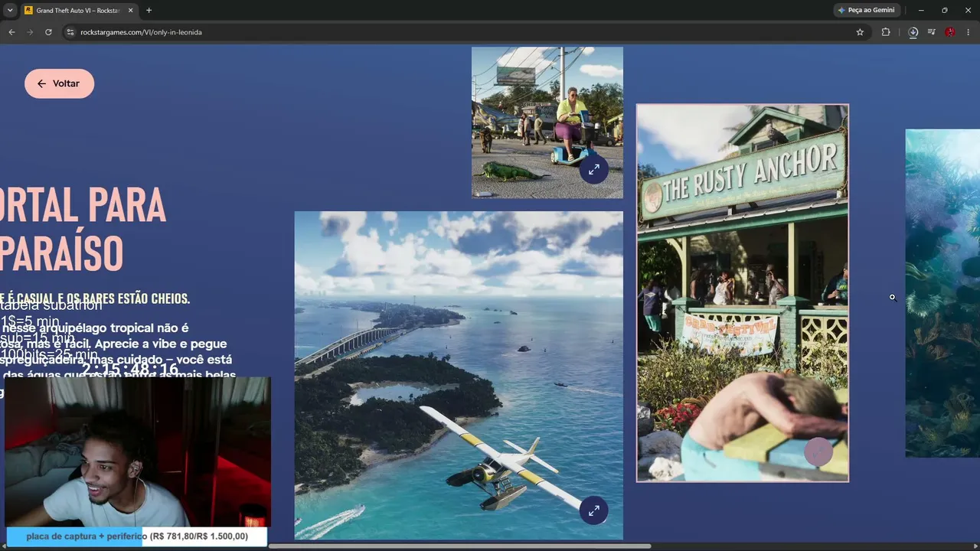Click the browser back arrow

click(x=11, y=32)
